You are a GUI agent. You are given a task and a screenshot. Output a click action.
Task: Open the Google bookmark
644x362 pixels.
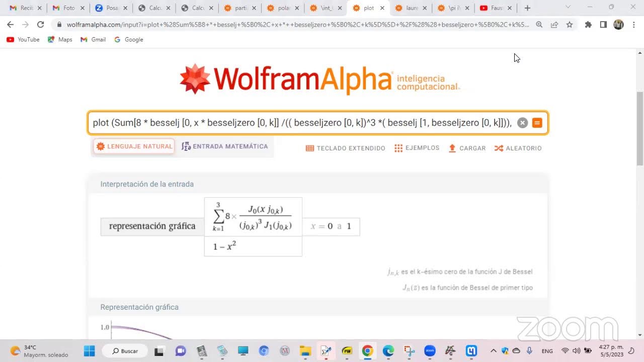(x=129, y=39)
